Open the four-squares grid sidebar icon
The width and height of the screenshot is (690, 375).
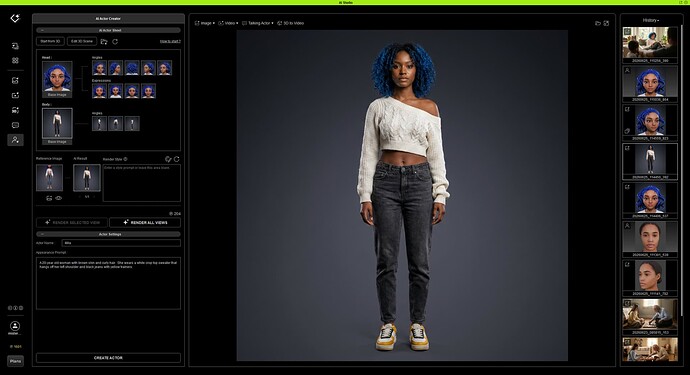(15, 60)
